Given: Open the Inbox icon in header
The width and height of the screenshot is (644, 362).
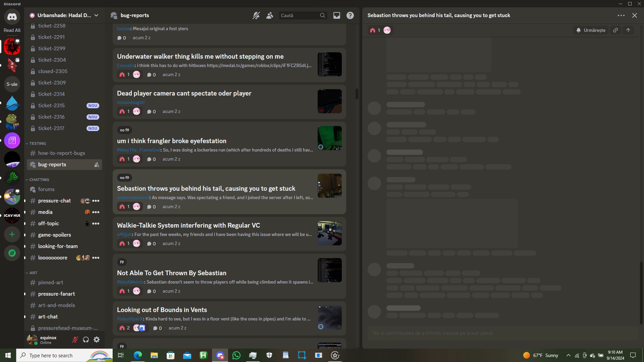Looking at the screenshot, I should (x=336, y=15).
